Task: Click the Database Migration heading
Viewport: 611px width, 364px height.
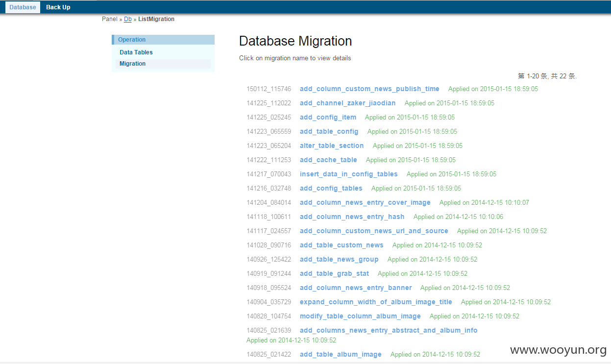Action: (x=295, y=41)
